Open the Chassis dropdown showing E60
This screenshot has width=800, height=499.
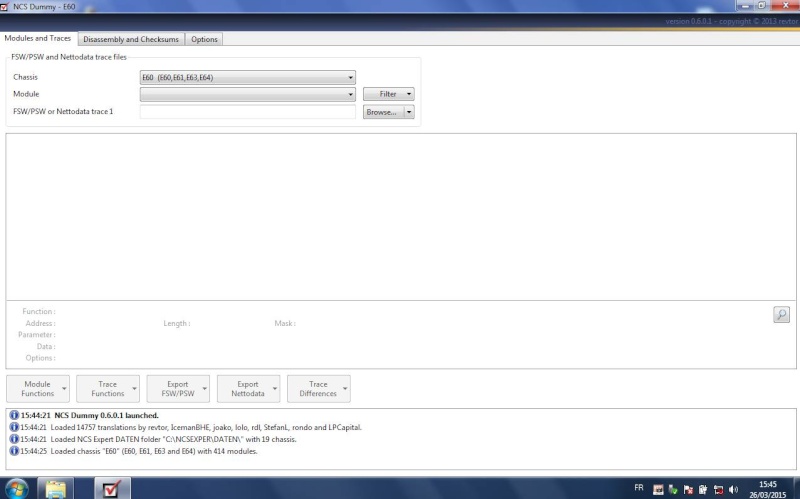[247, 78]
